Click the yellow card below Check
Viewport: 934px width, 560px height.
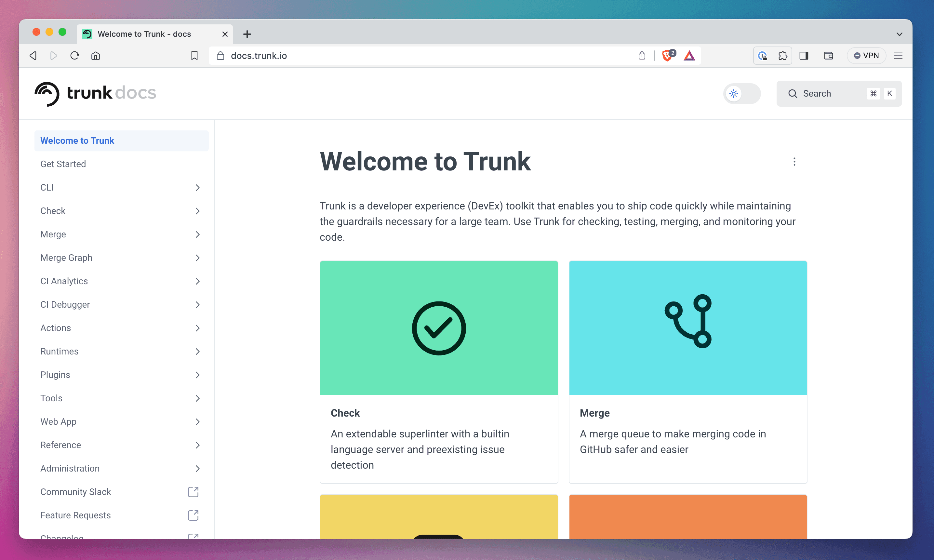coord(438,517)
